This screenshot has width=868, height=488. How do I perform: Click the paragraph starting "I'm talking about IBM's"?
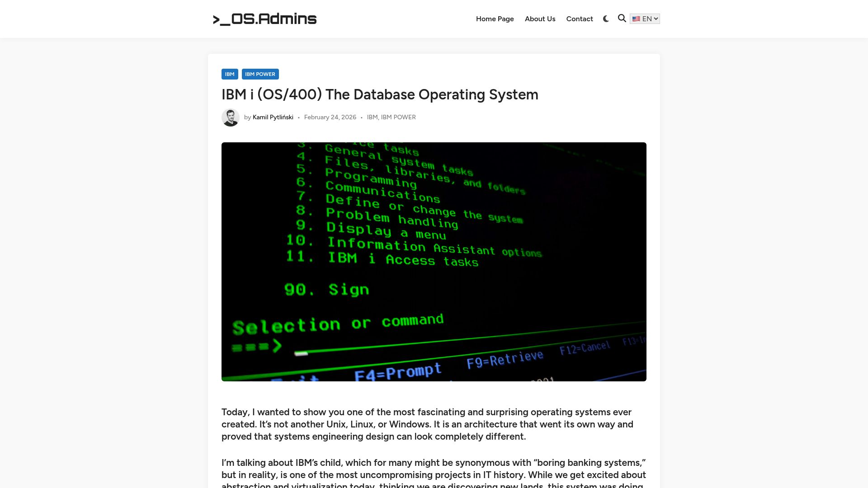434,473
